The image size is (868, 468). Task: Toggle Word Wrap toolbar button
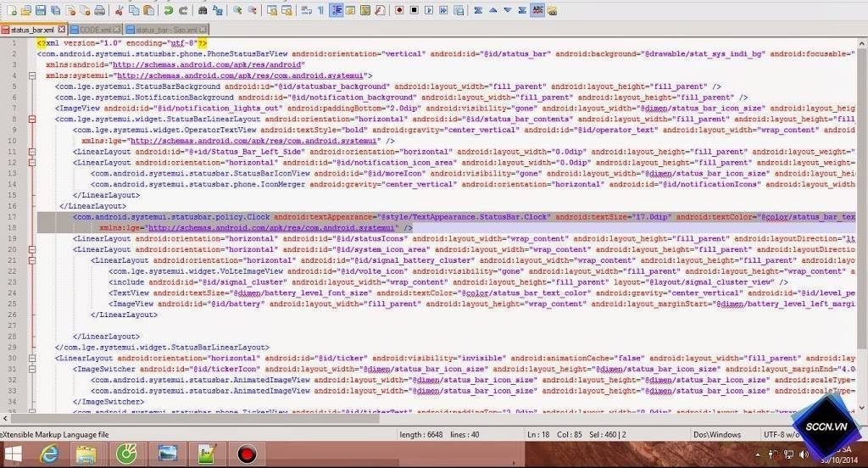point(306,10)
